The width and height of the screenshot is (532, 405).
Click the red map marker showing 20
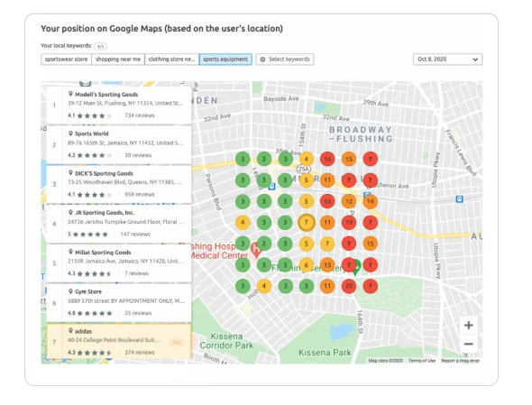349,286
